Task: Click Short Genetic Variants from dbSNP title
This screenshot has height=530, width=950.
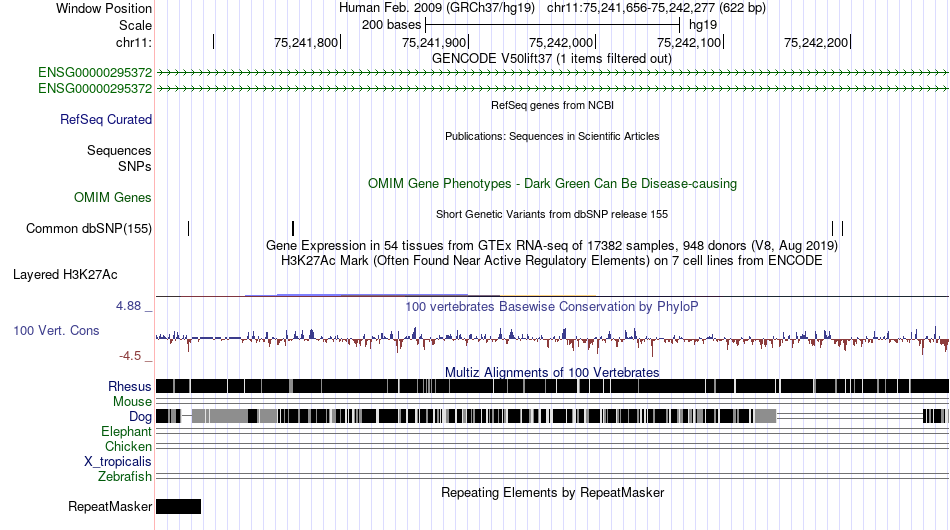Action: pyautogui.click(x=552, y=214)
